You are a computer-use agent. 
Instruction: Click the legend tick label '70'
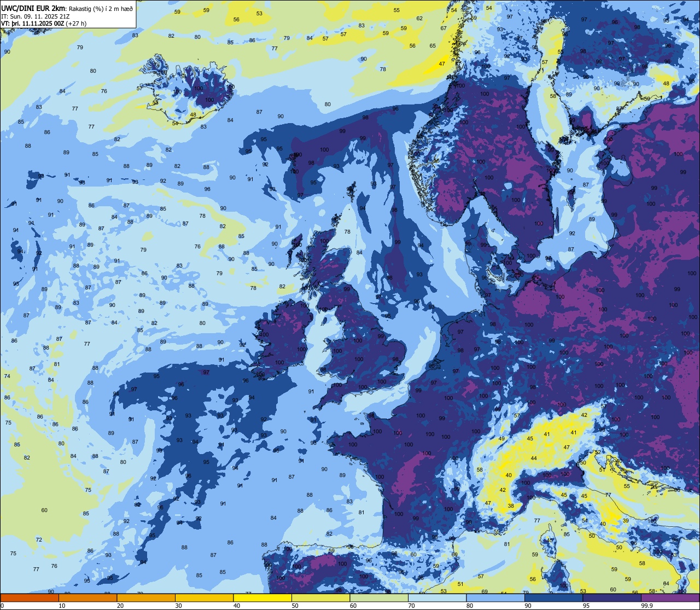click(411, 605)
